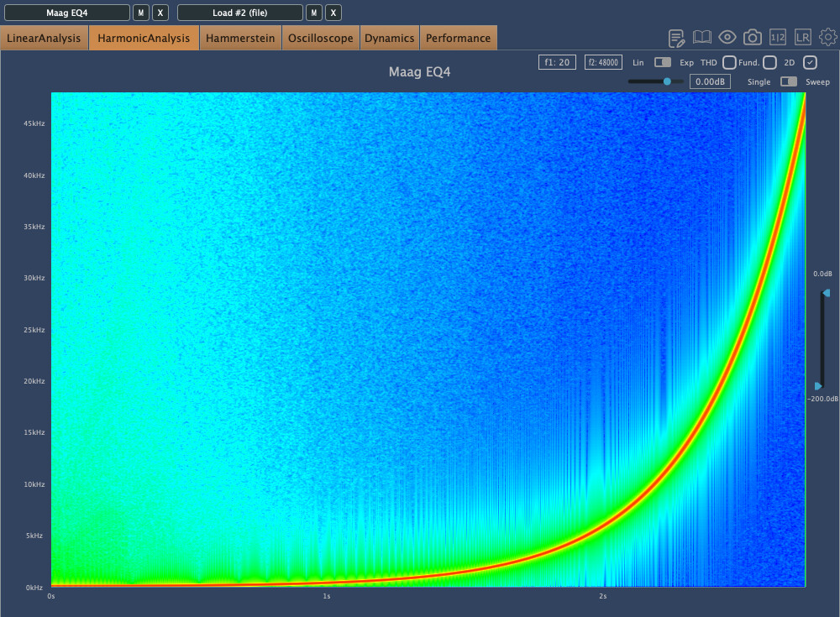Toggle the Lin/Exp sweep switch

(663, 63)
